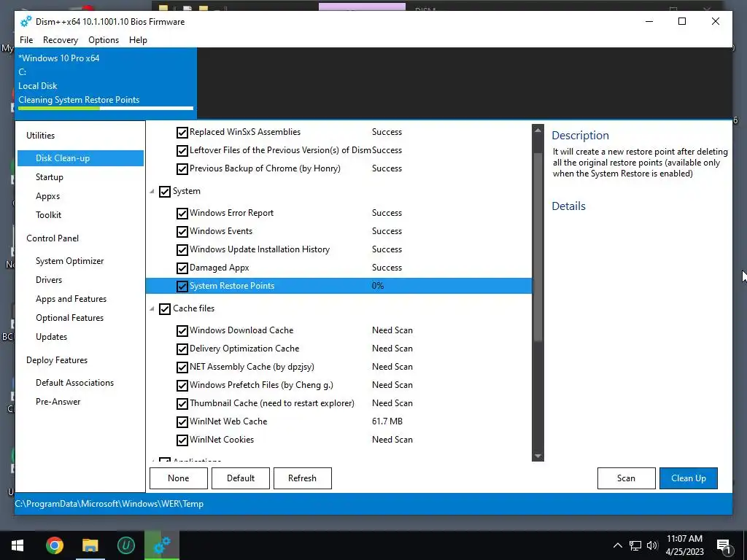Click the 61.7 MB size value
The height and width of the screenshot is (560, 747).
coord(387,421)
